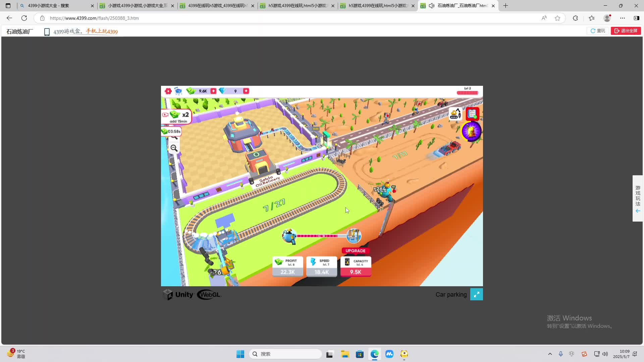This screenshot has width=644, height=362.
Task: Open game settings red gear icon
Action: 168,91
